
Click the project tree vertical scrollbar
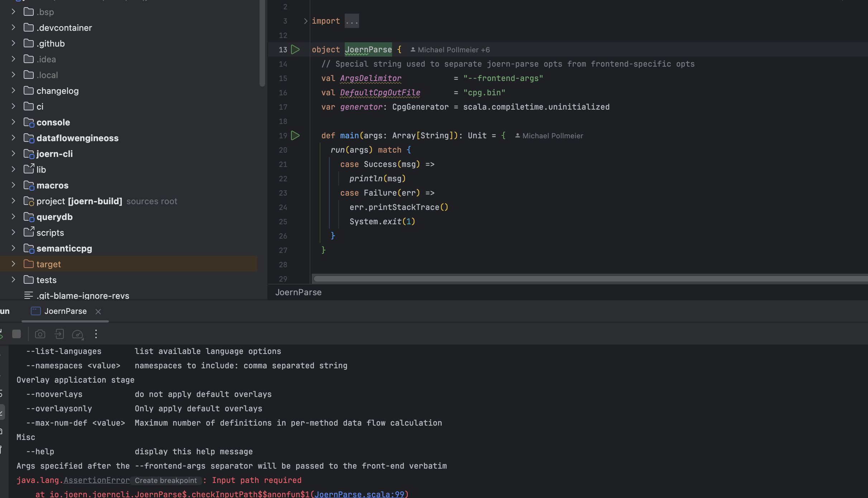[x=262, y=43]
